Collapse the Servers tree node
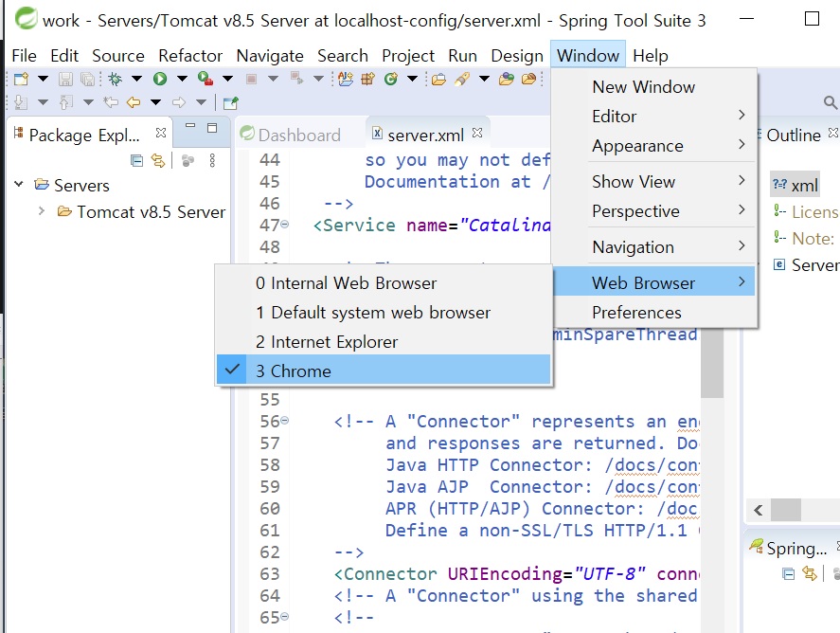 (19, 185)
